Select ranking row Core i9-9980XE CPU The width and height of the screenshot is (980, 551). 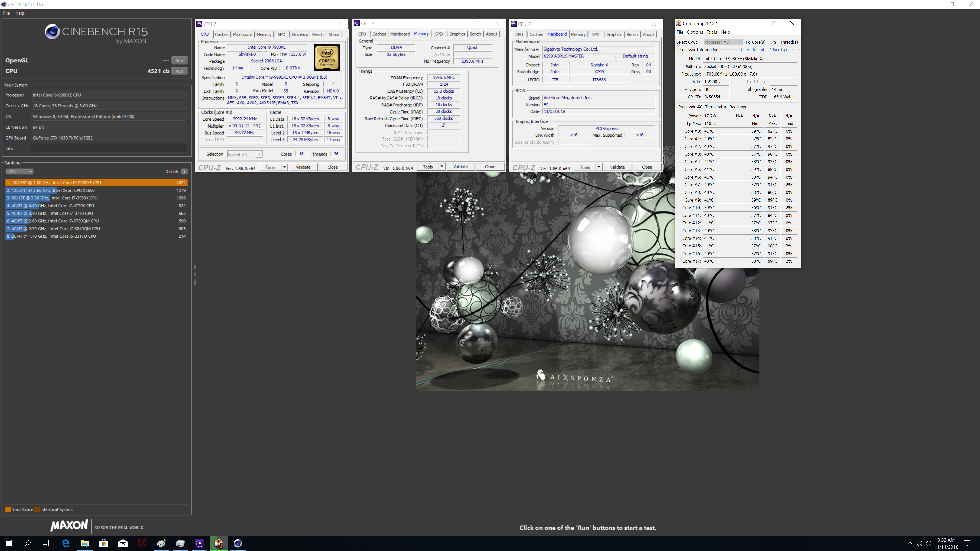(x=96, y=183)
